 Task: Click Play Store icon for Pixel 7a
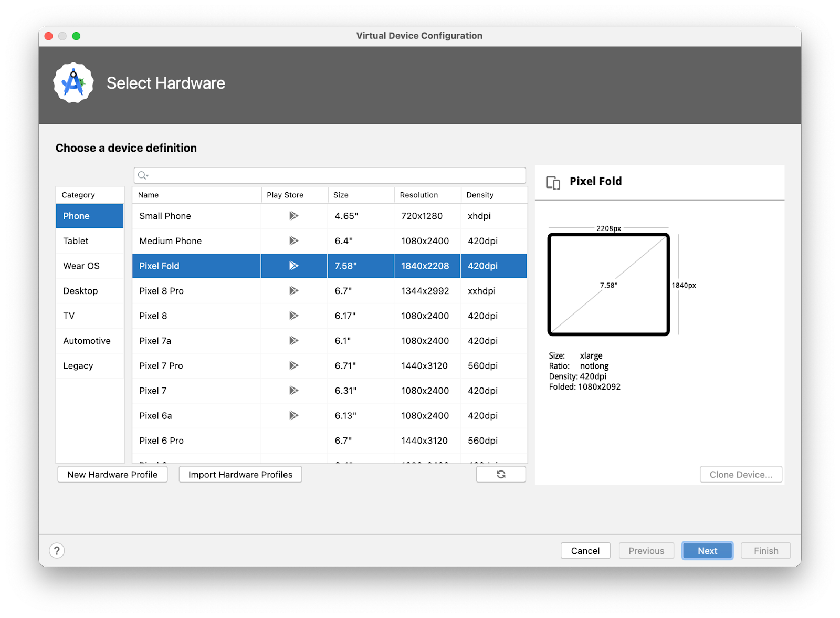(x=293, y=341)
